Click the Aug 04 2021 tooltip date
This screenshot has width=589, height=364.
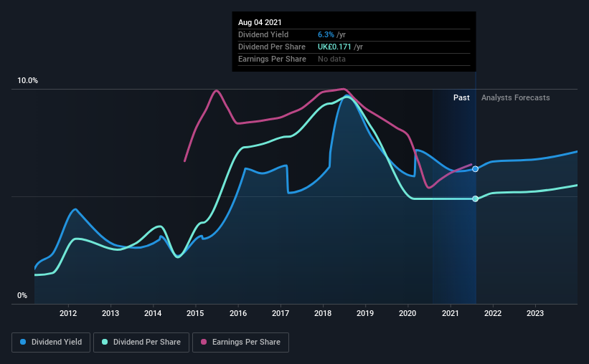pyautogui.click(x=260, y=22)
